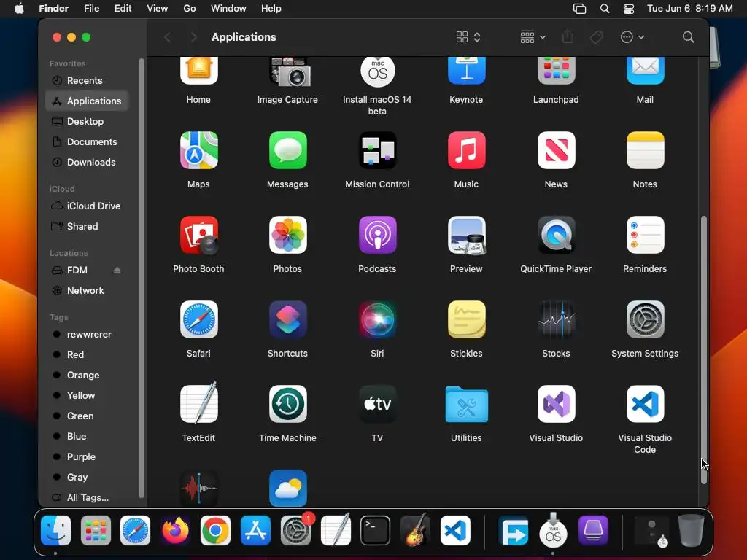Open the Maps app icon
The image size is (747, 560).
[198, 150]
